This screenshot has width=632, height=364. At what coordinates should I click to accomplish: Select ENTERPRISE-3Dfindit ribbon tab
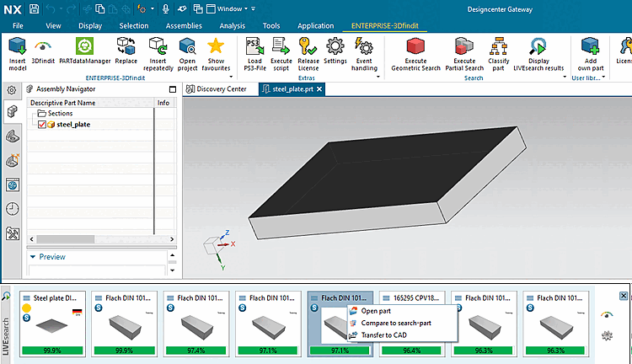pyautogui.click(x=384, y=26)
